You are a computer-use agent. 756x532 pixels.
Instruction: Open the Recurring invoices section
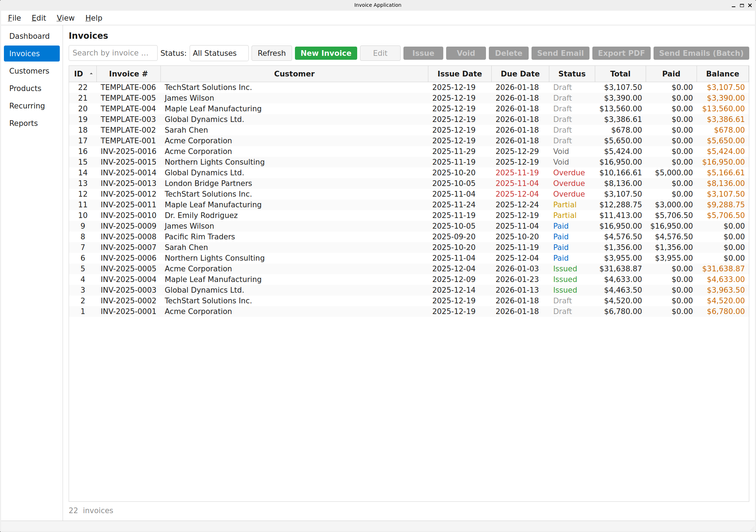click(x=27, y=106)
